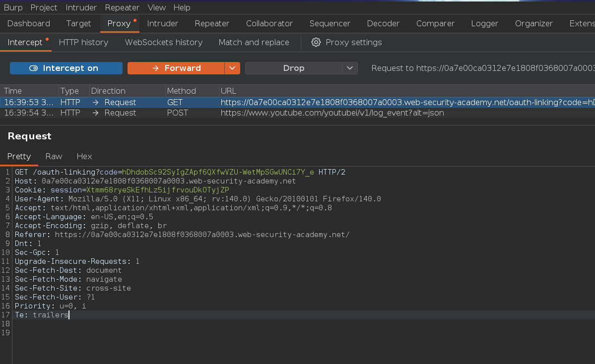Select the Intercept sub-tab
The height and width of the screenshot is (364, 595).
25,43
